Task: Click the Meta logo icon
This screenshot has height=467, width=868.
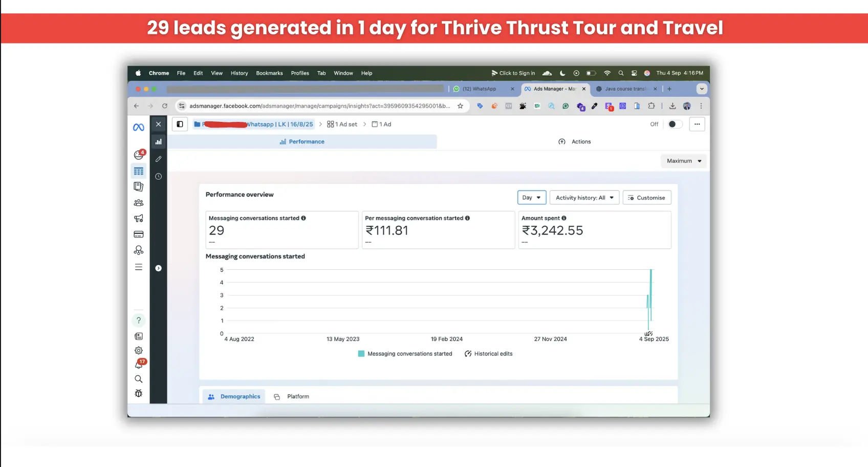Action: click(139, 127)
